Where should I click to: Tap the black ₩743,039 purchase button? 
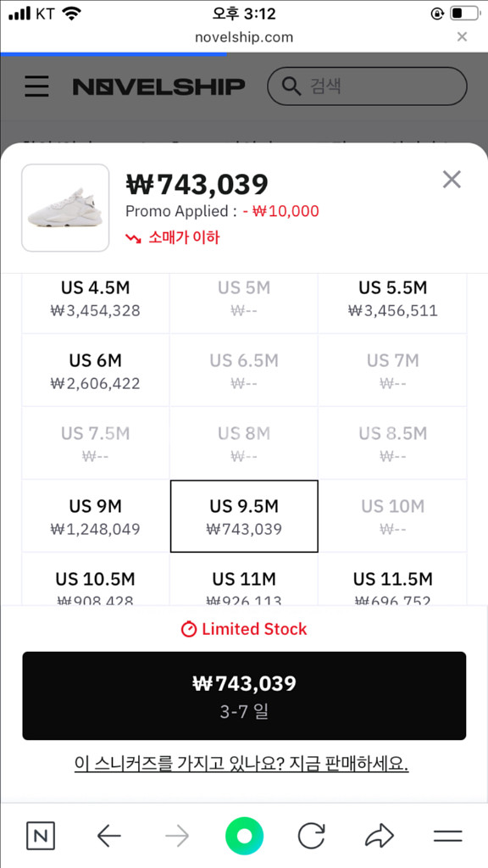pos(244,695)
